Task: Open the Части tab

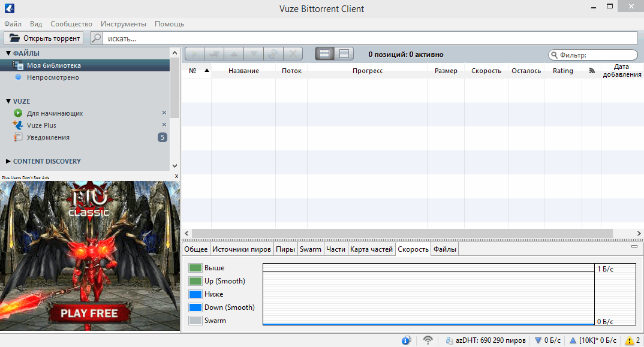Action: point(336,249)
